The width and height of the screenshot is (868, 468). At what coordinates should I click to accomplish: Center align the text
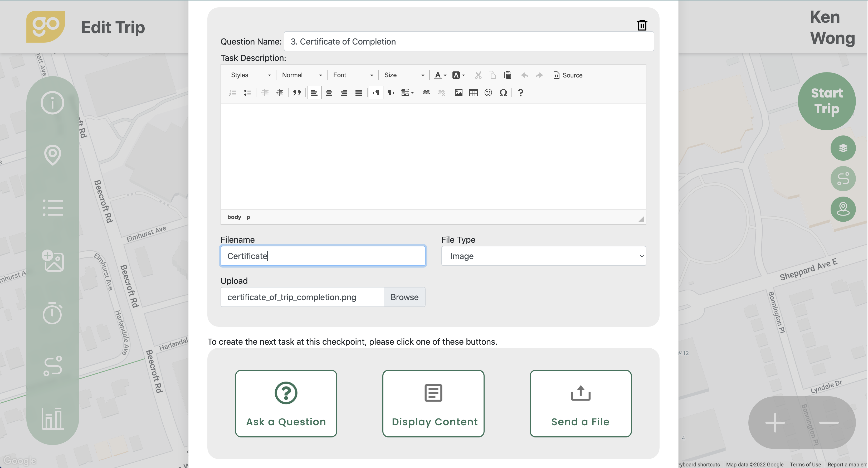coord(329,93)
